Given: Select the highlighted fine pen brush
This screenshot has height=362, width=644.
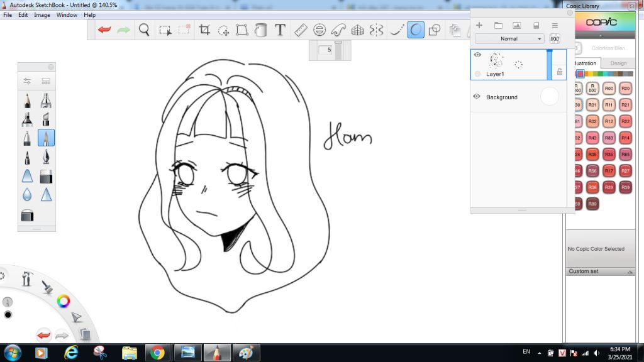Looking at the screenshot, I should tap(46, 138).
